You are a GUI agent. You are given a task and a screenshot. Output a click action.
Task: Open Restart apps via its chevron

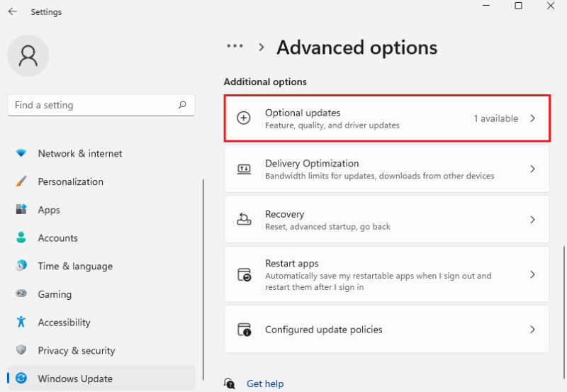point(532,274)
